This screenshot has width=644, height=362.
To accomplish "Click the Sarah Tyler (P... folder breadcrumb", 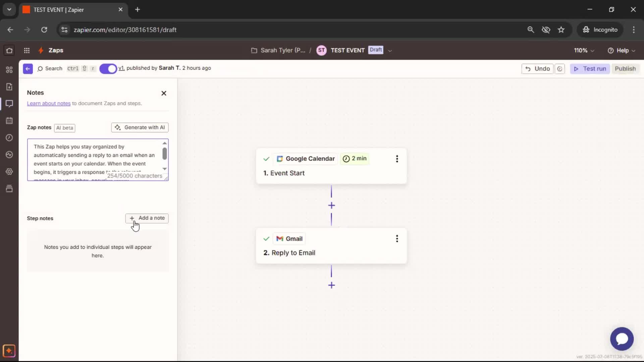I will point(283,50).
